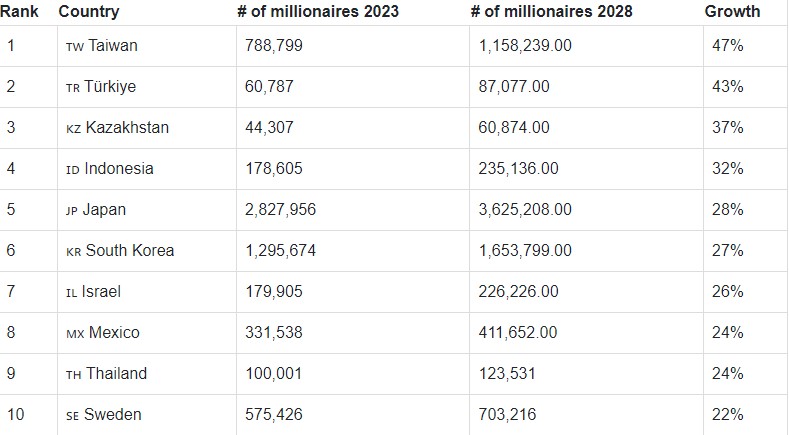Select the Sweden country name cell
The height and width of the screenshot is (435, 789).
pyautogui.click(x=113, y=415)
